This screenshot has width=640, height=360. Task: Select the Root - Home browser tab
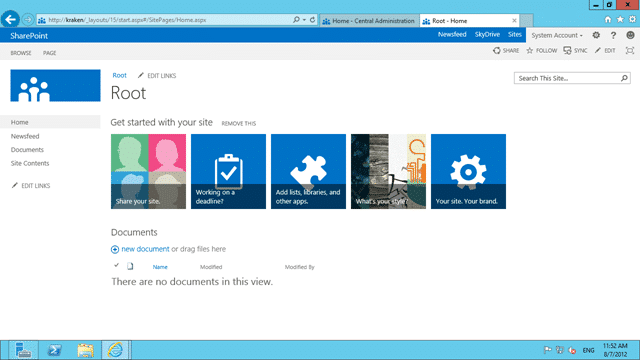[469, 20]
